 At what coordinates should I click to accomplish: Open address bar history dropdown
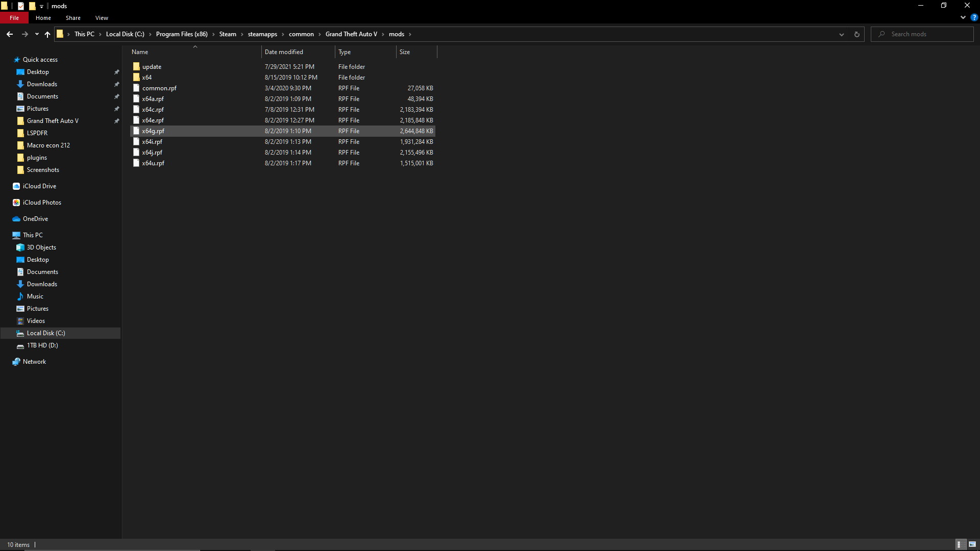tap(842, 34)
